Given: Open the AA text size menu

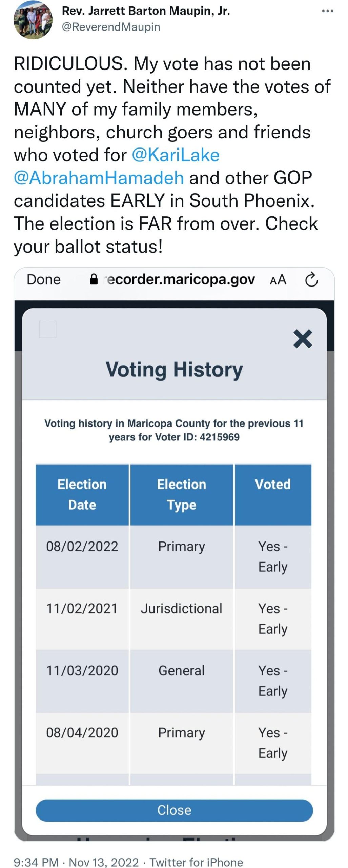Looking at the screenshot, I should 278,280.
